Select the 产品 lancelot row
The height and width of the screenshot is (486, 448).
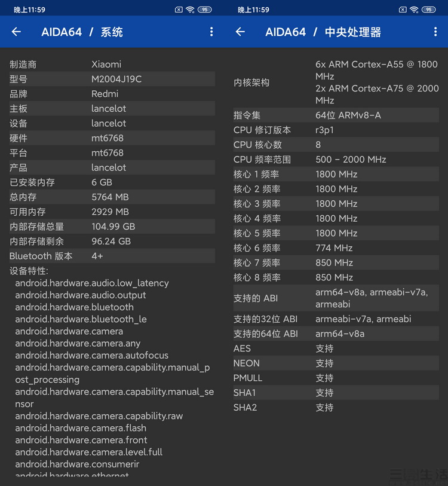[112, 167]
